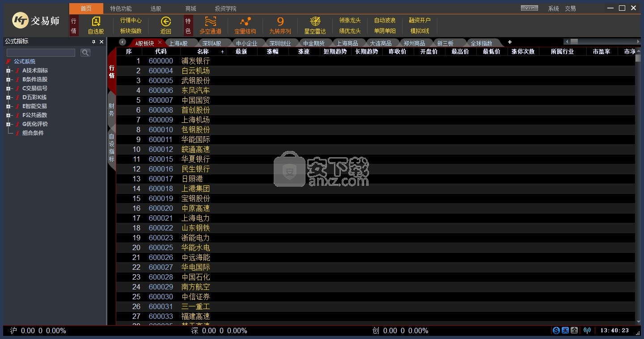Click the 买 buy status icon
This screenshot has height=339, width=644.
click(565, 331)
